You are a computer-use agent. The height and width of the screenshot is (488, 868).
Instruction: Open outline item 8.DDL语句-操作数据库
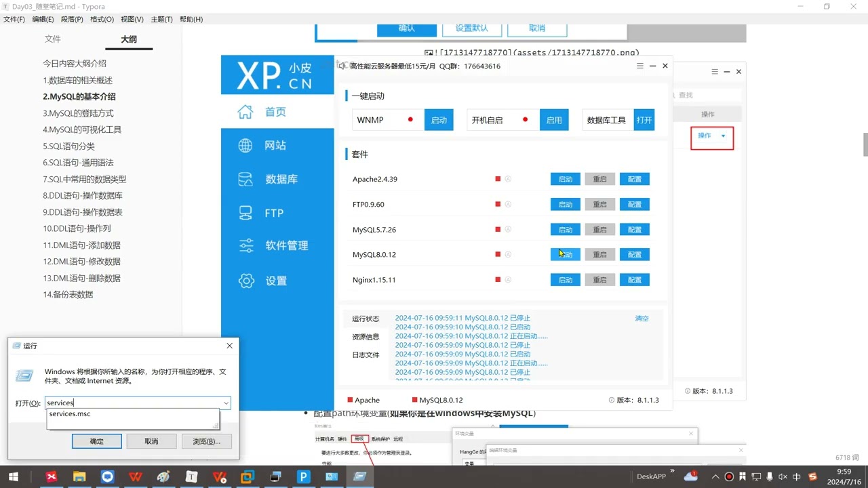(83, 195)
